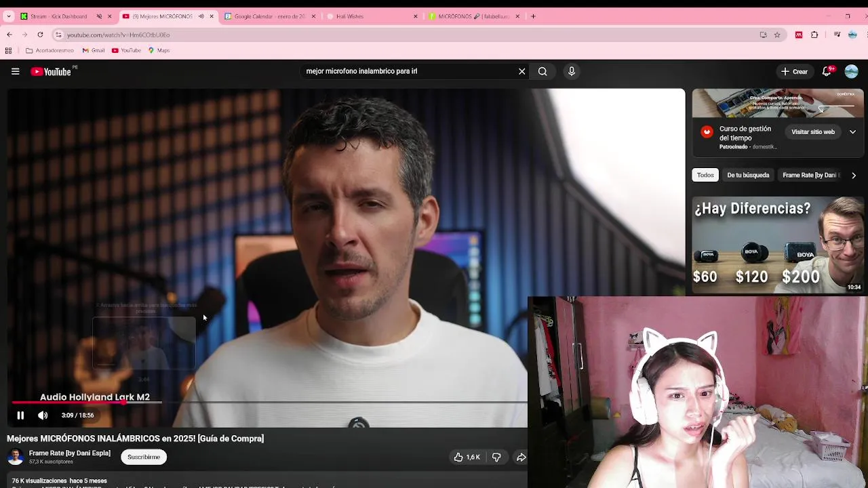Run search with the magnifier button
The image size is (868, 488).
(542, 71)
